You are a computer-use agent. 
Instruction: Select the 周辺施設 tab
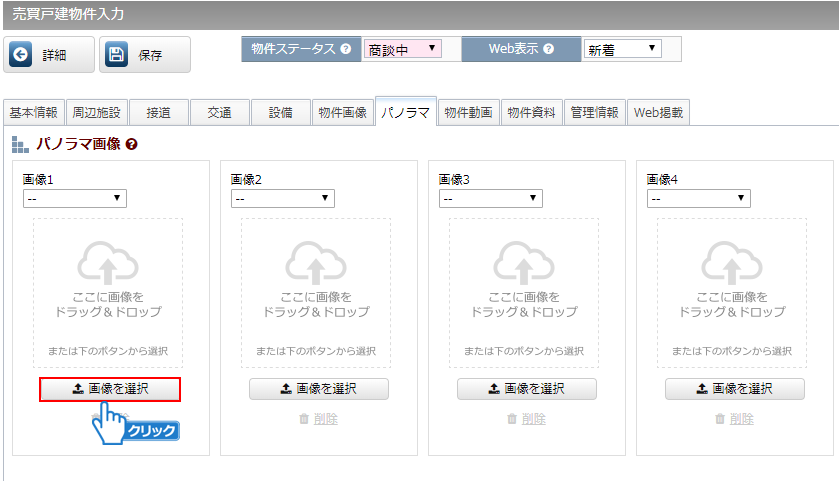click(x=96, y=113)
